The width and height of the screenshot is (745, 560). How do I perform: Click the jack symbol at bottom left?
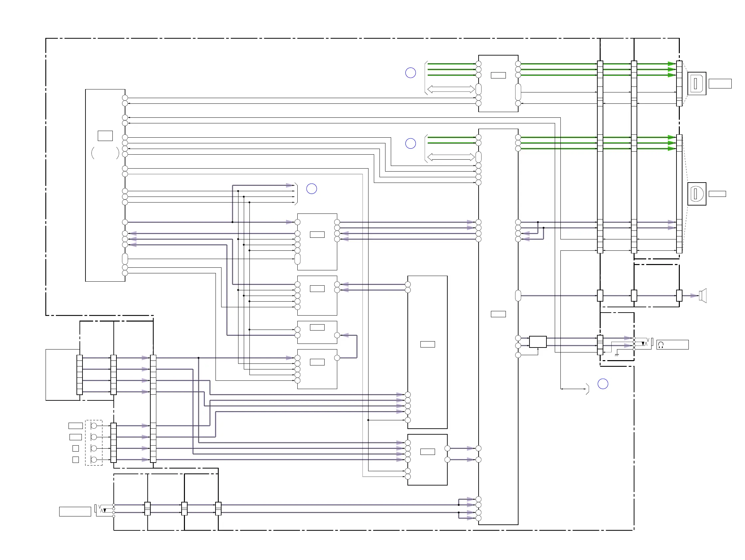pos(101,509)
